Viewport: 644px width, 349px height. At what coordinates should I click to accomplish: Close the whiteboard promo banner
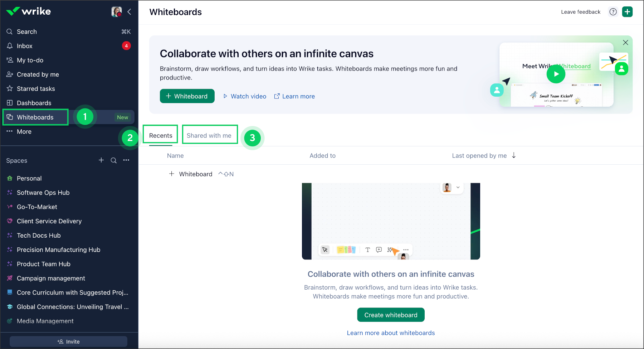[625, 43]
